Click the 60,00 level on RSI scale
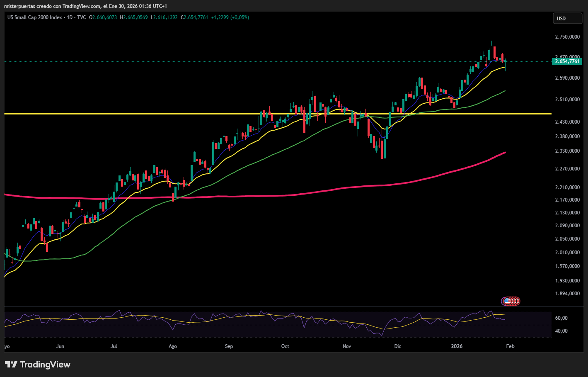Image resolution: width=588 pixels, height=377 pixels. (x=561, y=318)
